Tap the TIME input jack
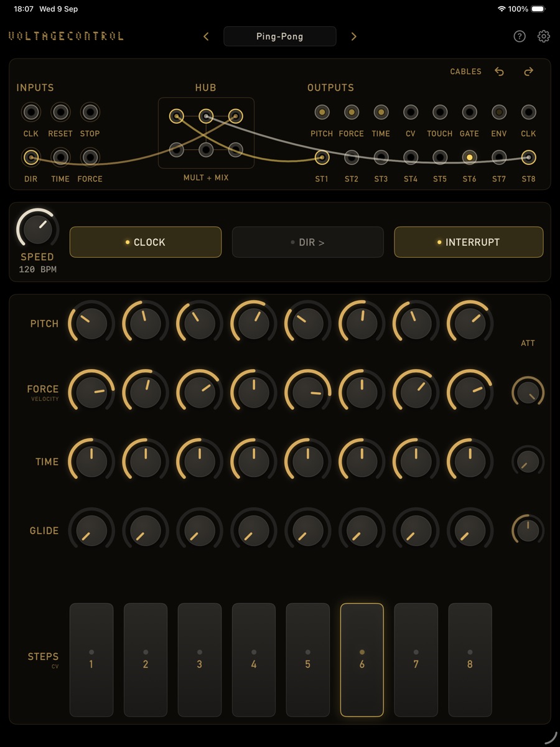560x747 pixels. click(60, 157)
